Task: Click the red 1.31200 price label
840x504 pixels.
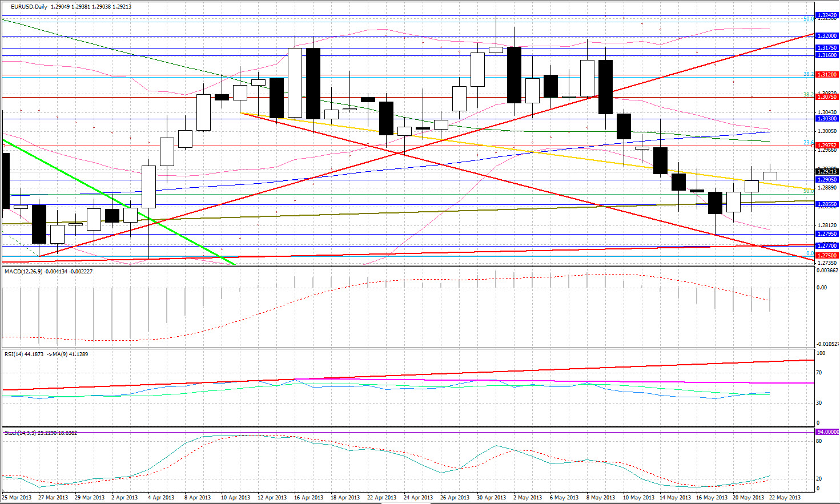Action: click(826, 75)
